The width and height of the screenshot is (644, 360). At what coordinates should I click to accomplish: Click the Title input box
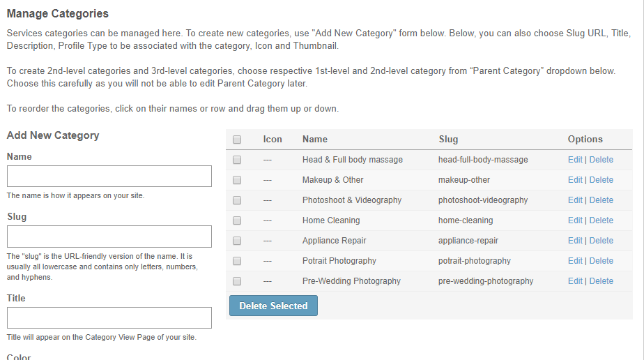109,318
